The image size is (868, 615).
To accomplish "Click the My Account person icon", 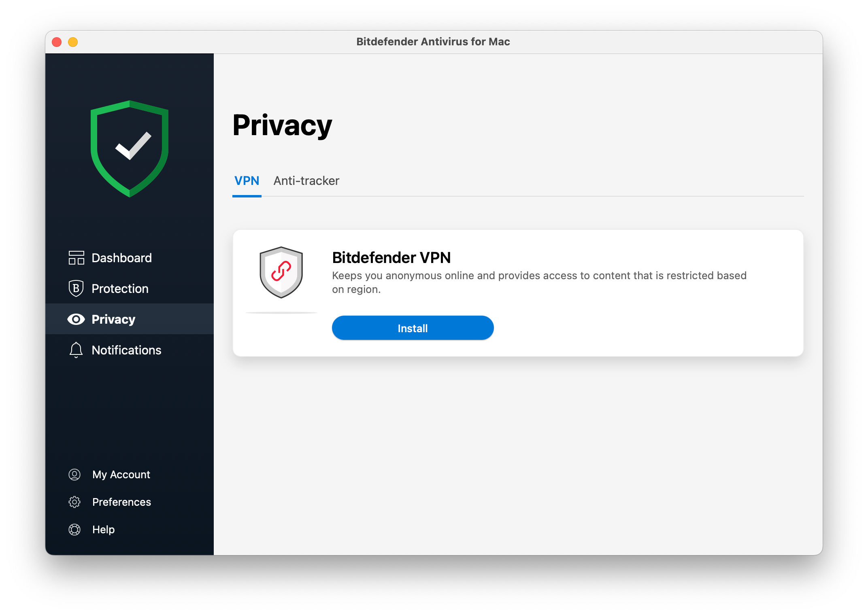I will 74,475.
